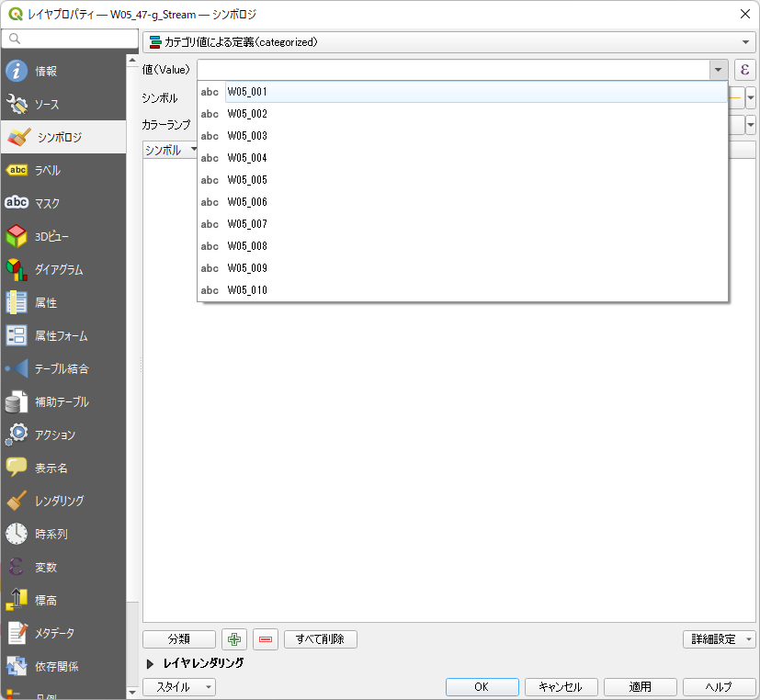Pick W05_010 from the value list

247,290
